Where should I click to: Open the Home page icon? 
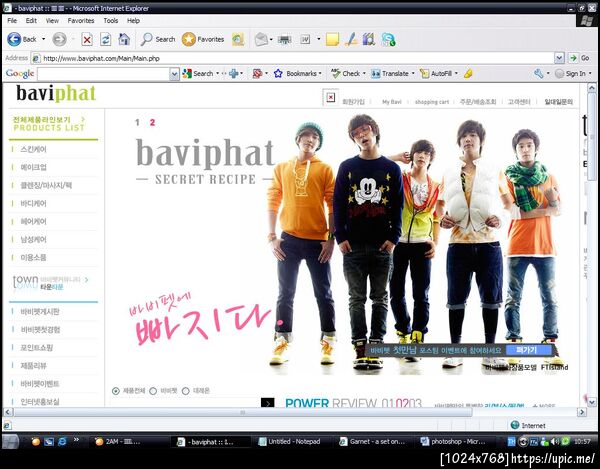click(124, 39)
